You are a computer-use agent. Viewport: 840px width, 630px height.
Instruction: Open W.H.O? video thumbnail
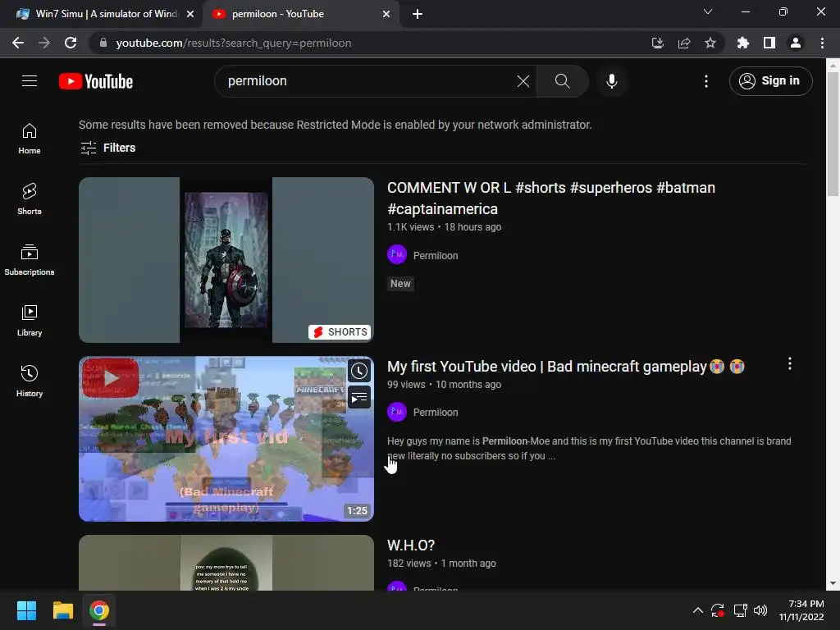[226, 563]
